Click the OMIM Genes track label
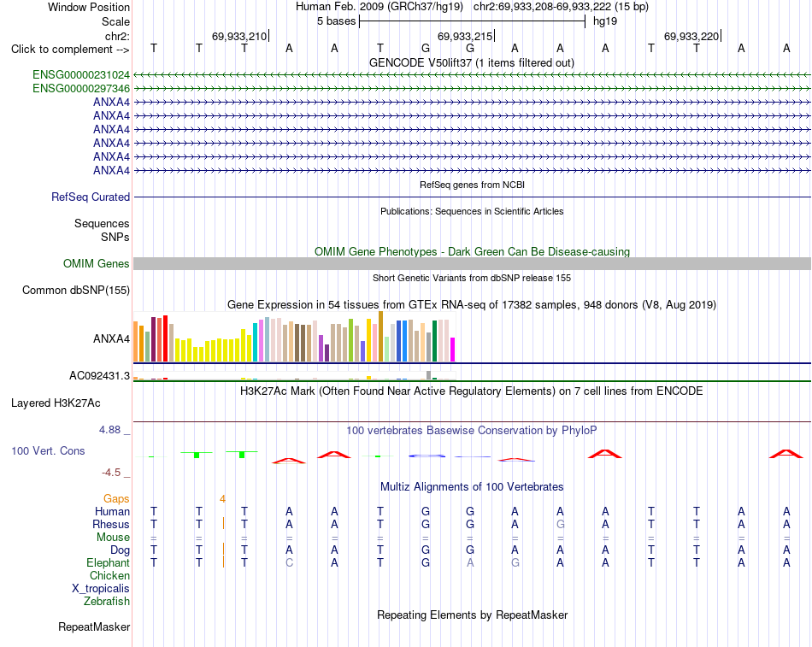The image size is (812, 647). point(97,263)
